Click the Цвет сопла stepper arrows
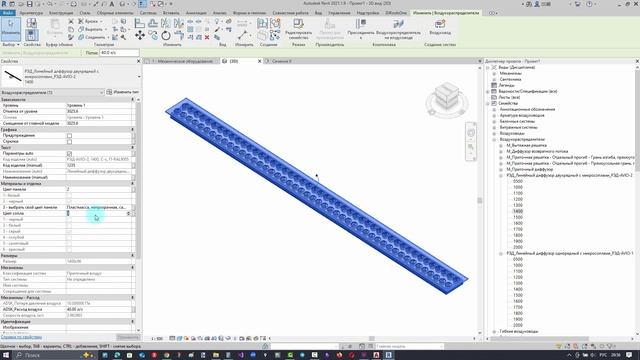 click(129, 213)
